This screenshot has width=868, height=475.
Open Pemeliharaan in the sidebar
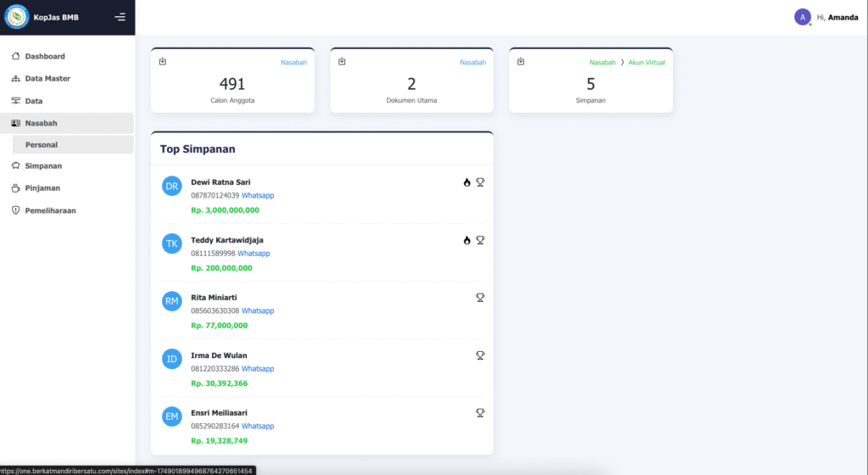point(50,210)
